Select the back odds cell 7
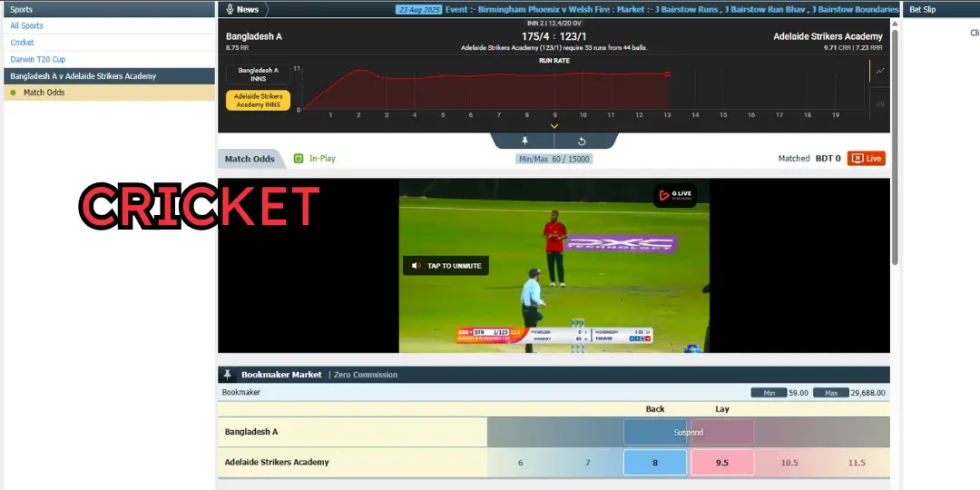 pos(587,463)
